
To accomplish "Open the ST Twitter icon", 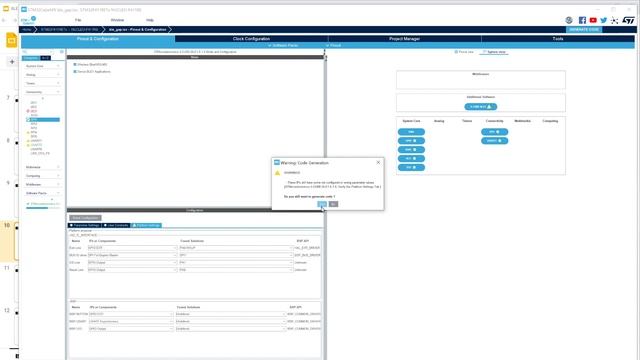I will coord(603,20).
